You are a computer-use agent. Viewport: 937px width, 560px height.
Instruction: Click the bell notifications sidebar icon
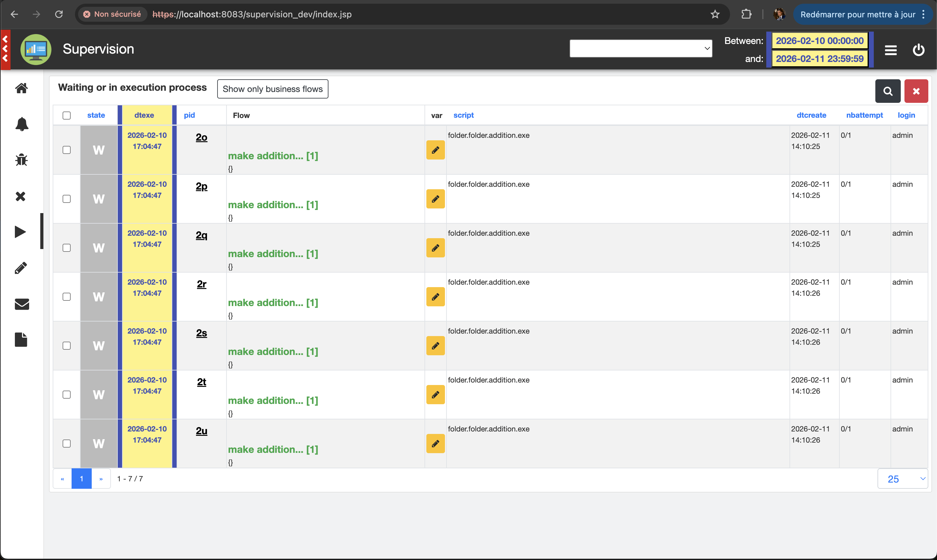[21, 124]
